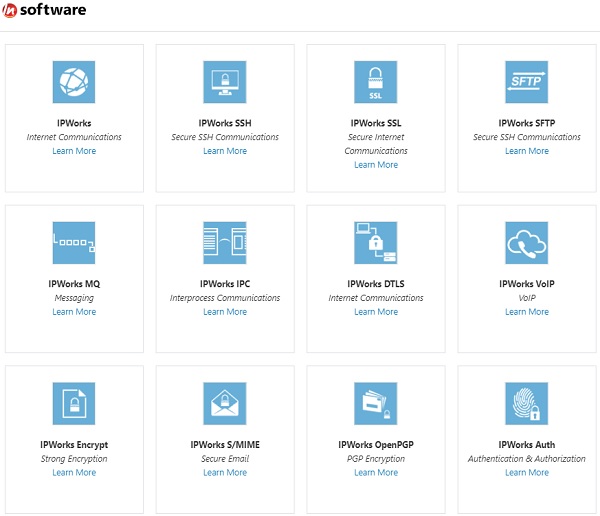Click the n software logo

pyautogui.click(x=44, y=10)
